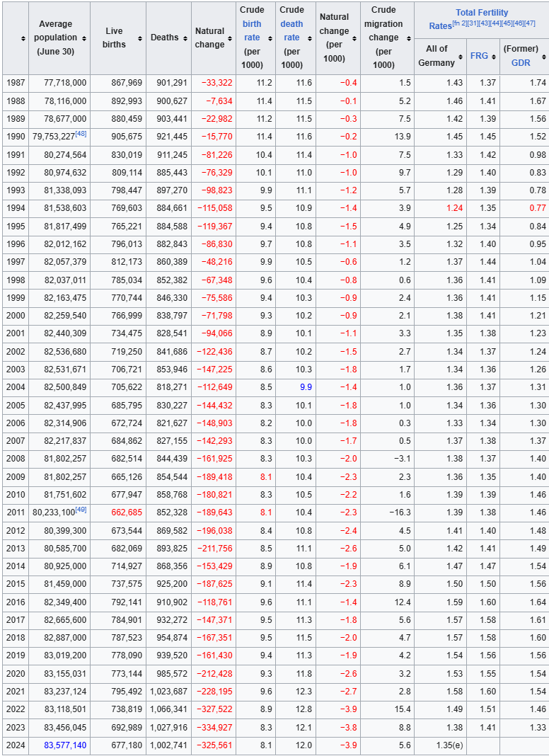This screenshot has width=549, height=756.
Task: Select migration change −16.3 for 2011
Action: pos(400,512)
